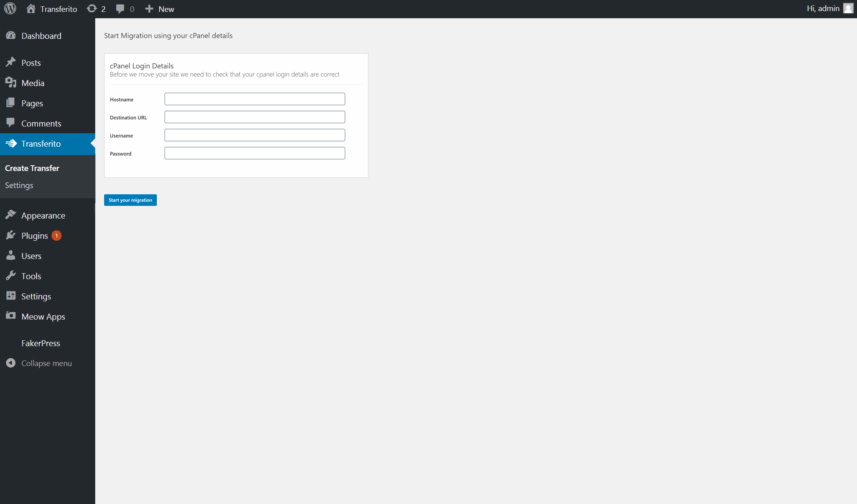Click the Destination URL input field
The height and width of the screenshot is (504, 857).
point(255,117)
